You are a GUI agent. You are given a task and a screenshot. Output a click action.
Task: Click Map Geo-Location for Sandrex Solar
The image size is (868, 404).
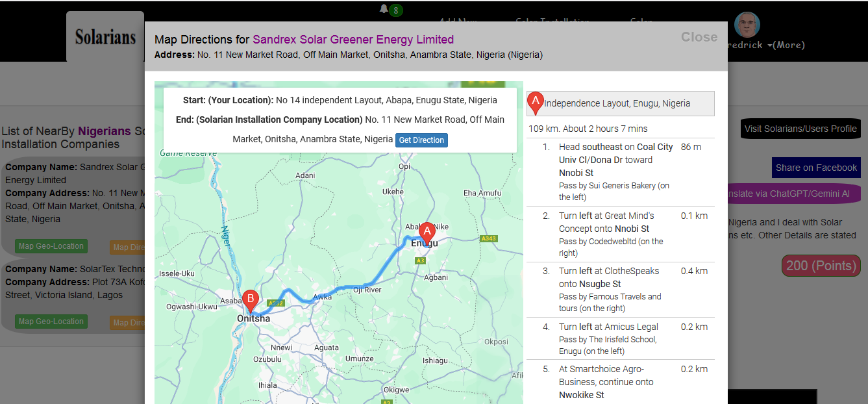(51, 246)
